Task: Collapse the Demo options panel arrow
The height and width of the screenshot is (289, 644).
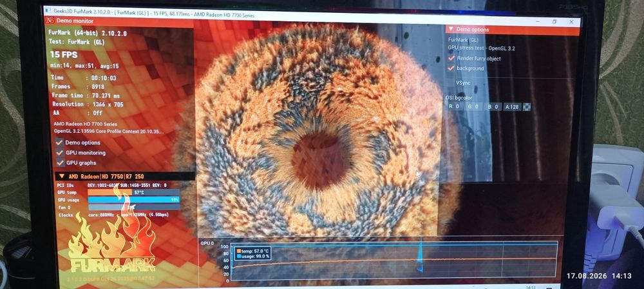Action: click(451, 29)
